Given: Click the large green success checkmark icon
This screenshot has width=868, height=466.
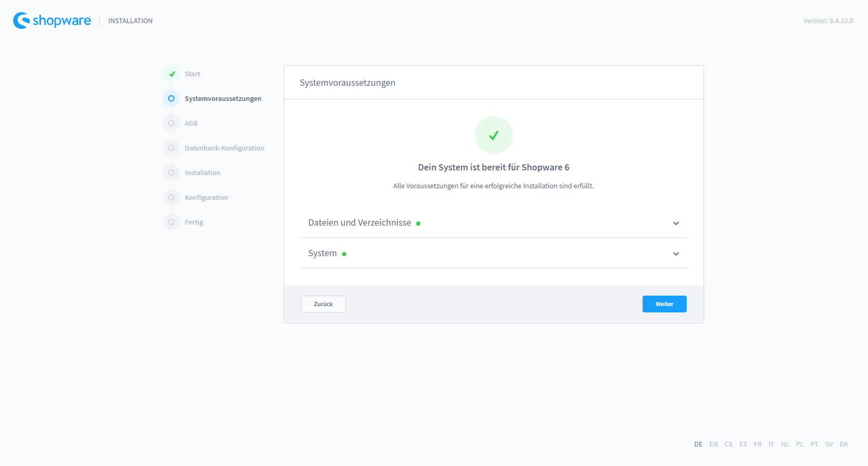Looking at the screenshot, I should point(493,135).
